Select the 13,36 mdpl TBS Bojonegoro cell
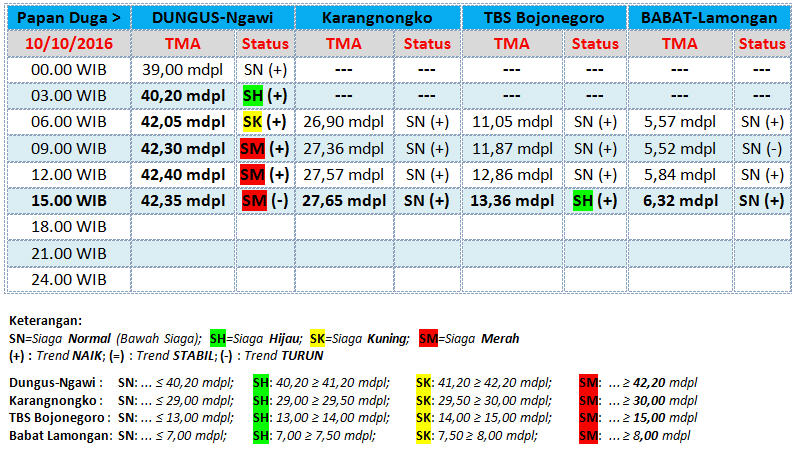Screen dimensions: 796x452 pyautogui.click(x=513, y=199)
